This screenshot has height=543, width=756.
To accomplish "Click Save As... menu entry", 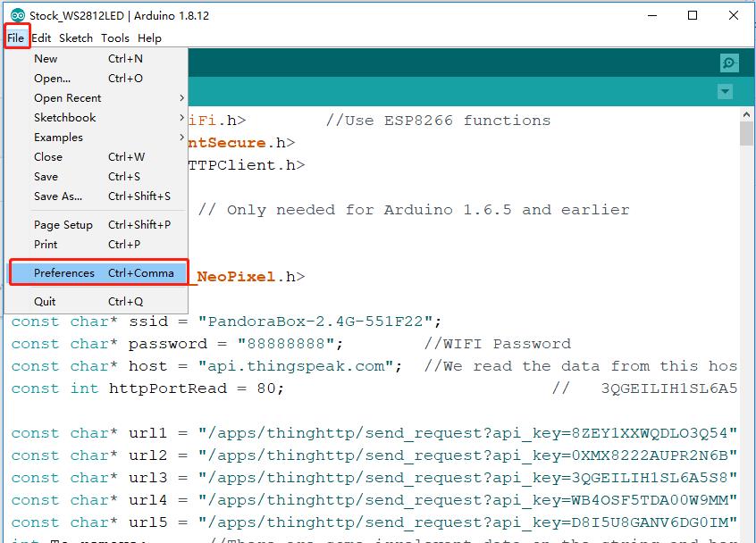I will [x=57, y=196].
